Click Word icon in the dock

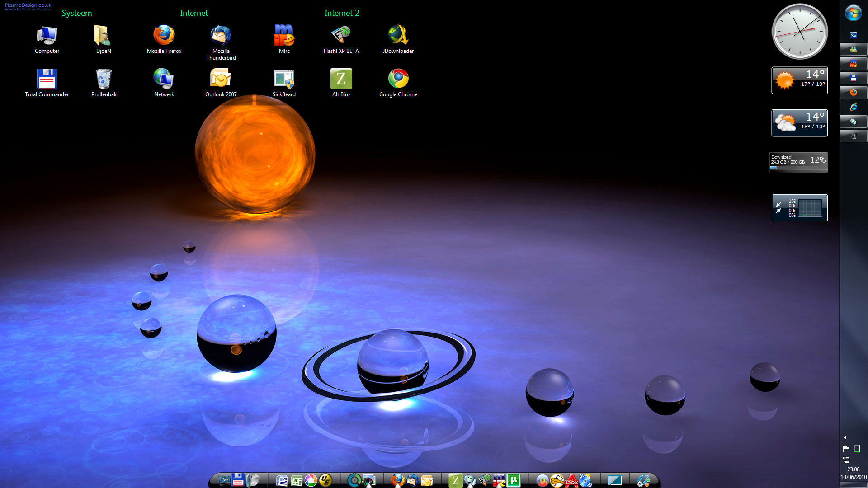[x=282, y=480]
